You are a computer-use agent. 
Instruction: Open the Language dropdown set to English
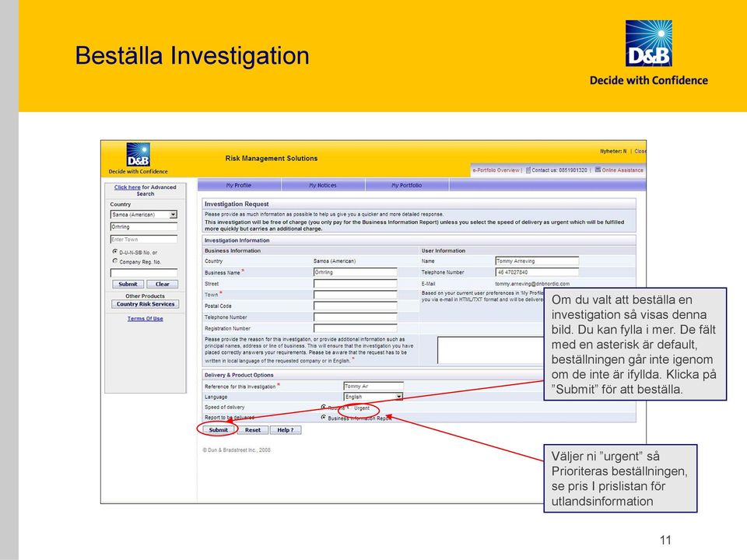click(373, 397)
